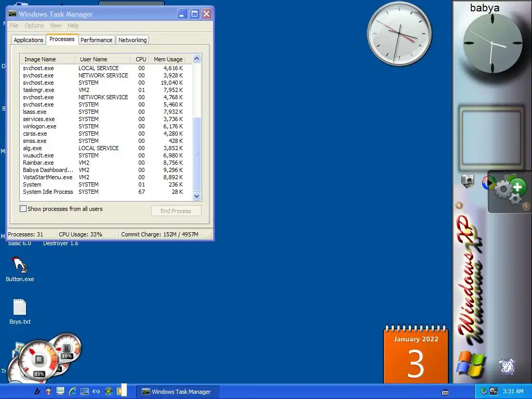Select the csrss.exe process row
Screen dimensions: 532x399
106,134
